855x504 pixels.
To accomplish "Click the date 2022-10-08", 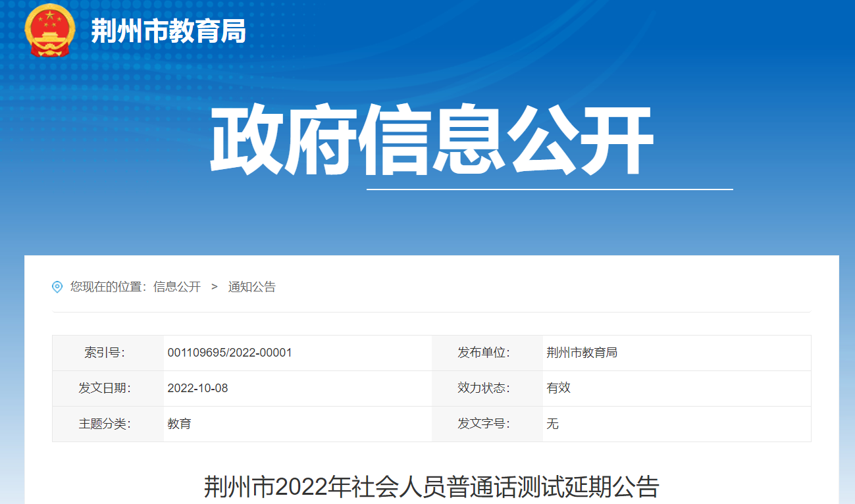I will point(197,388).
